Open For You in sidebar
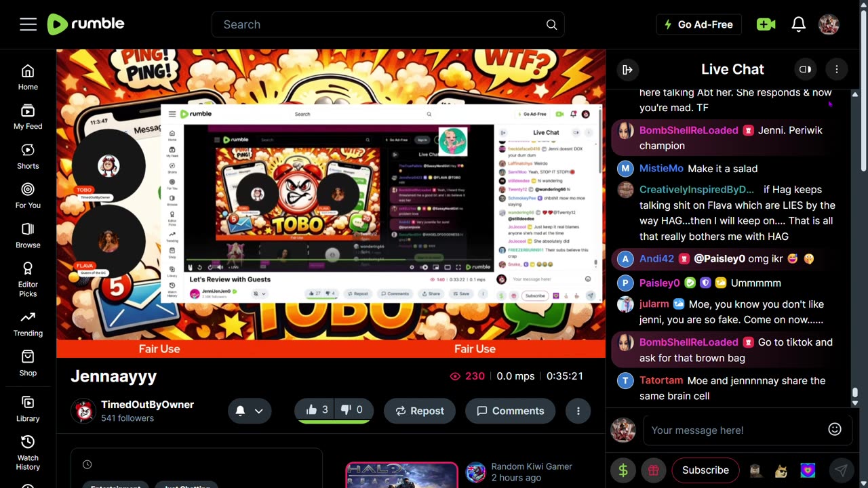 tap(28, 196)
